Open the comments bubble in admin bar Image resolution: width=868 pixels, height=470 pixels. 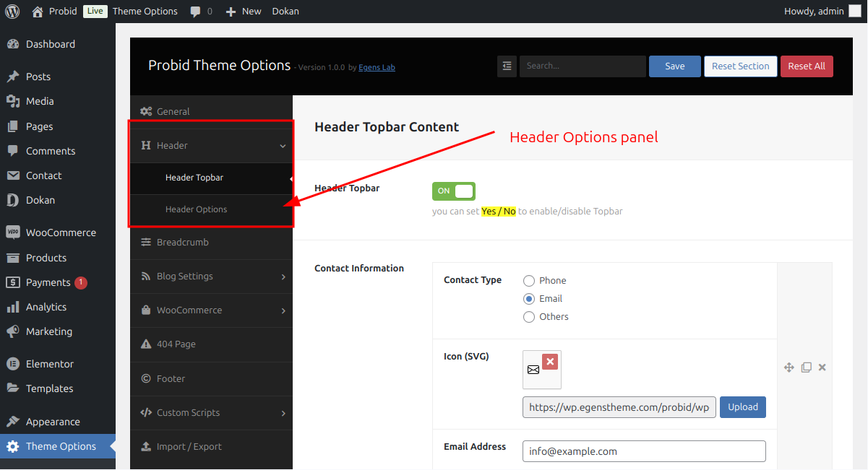pos(195,12)
